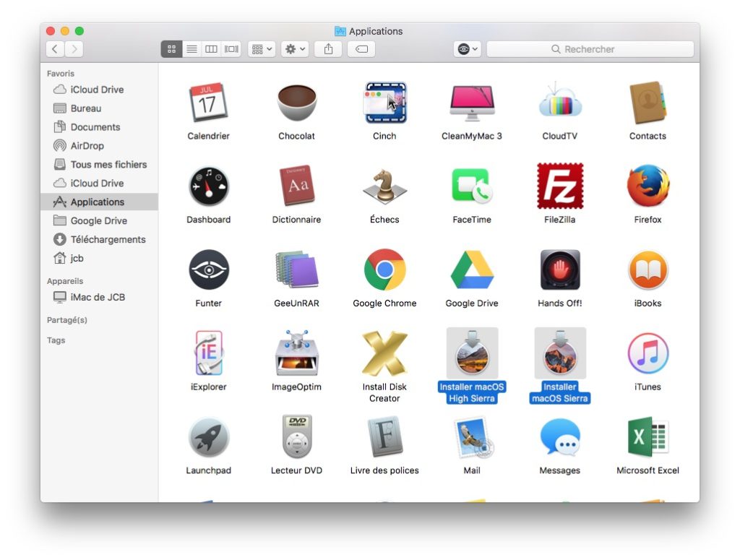Click the Favoris sidebar heading
Image resolution: width=740 pixels, height=560 pixels.
(61, 74)
